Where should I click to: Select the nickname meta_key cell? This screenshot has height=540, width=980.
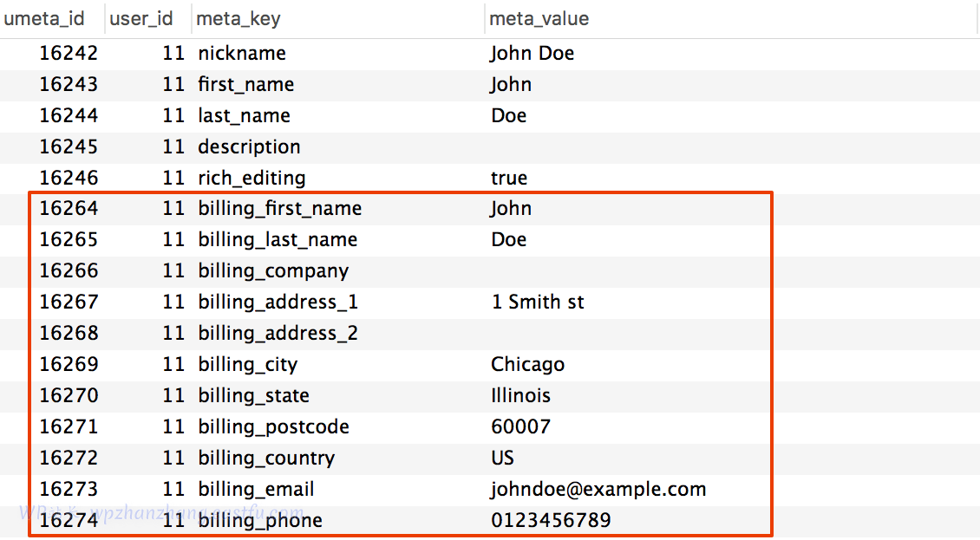tap(242, 54)
